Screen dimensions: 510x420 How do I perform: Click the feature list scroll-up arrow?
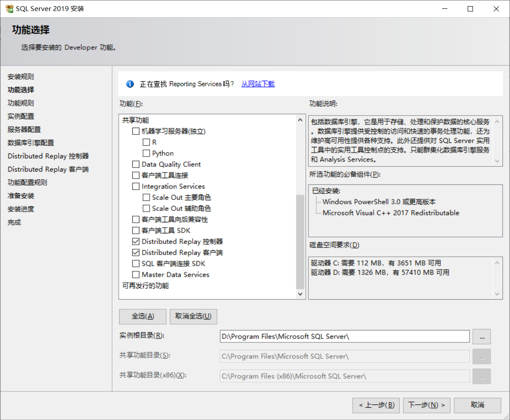click(x=300, y=120)
